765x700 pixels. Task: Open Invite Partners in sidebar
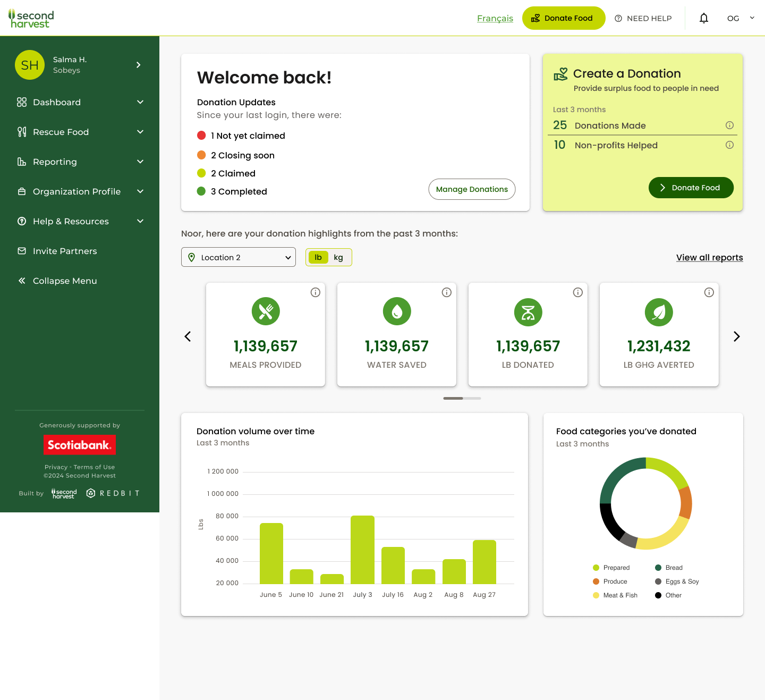[65, 251]
